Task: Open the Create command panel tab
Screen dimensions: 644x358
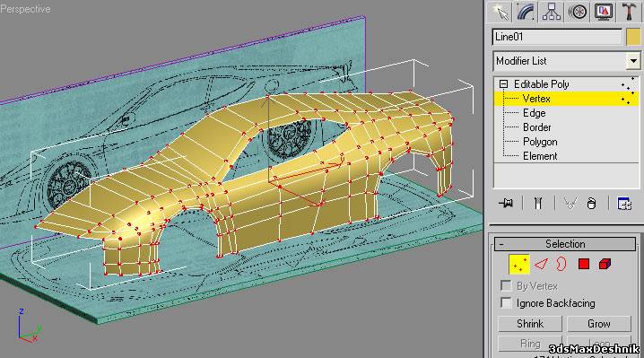Action: click(500, 12)
